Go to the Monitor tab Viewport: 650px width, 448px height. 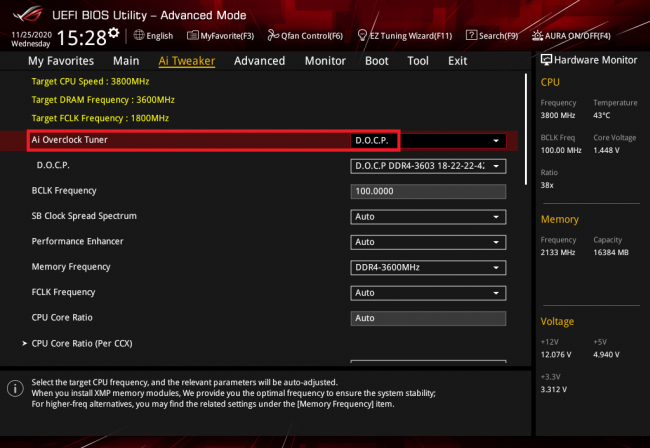click(325, 61)
